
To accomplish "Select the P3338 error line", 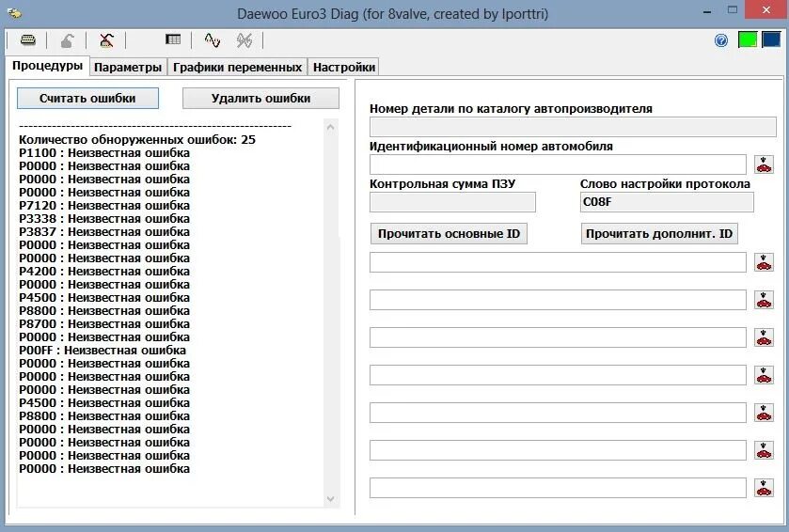I will [x=104, y=219].
